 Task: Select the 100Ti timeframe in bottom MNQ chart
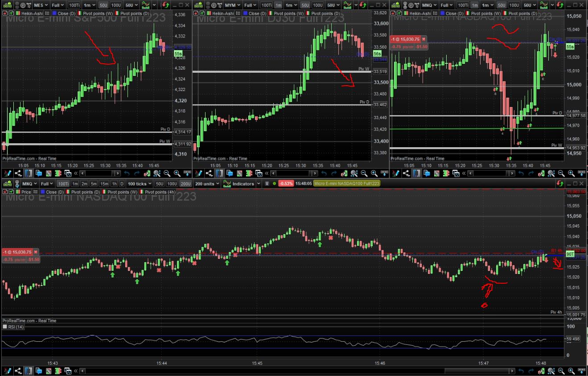pyautogui.click(x=63, y=184)
